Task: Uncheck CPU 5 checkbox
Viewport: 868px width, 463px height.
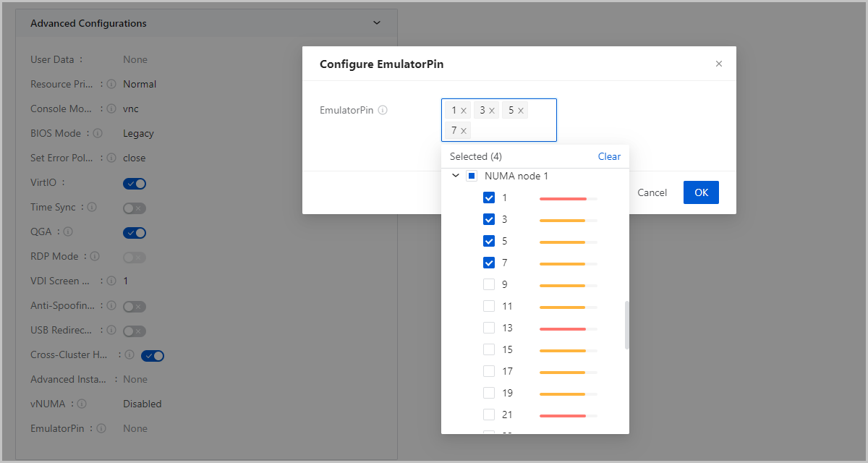Action: click(489, 241)
